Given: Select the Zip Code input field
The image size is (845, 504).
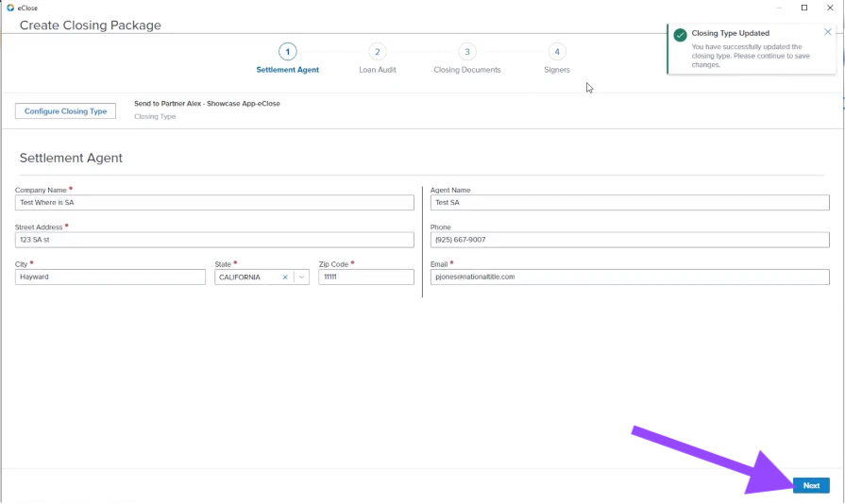Looking at the screenshot, I should point(366,277).
